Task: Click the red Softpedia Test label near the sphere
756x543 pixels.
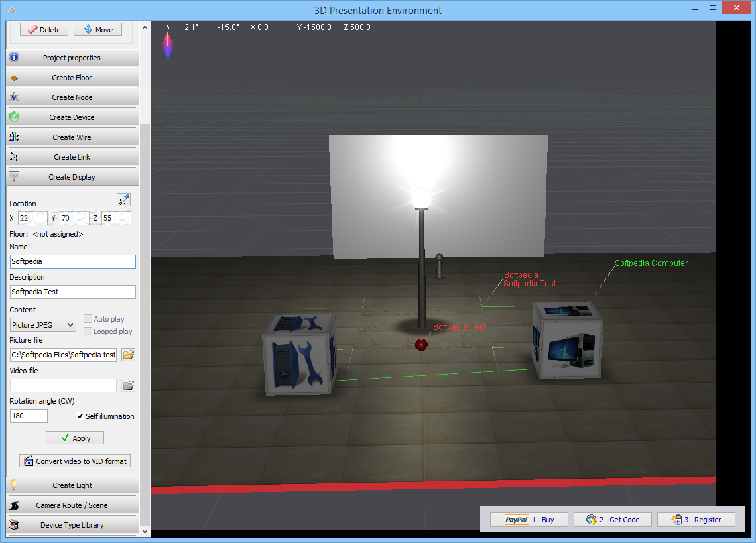Action: (459, 326)
